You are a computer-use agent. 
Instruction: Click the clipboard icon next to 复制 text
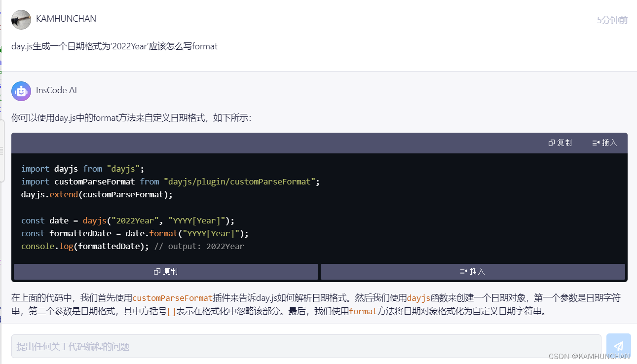[x=551, y=143]
